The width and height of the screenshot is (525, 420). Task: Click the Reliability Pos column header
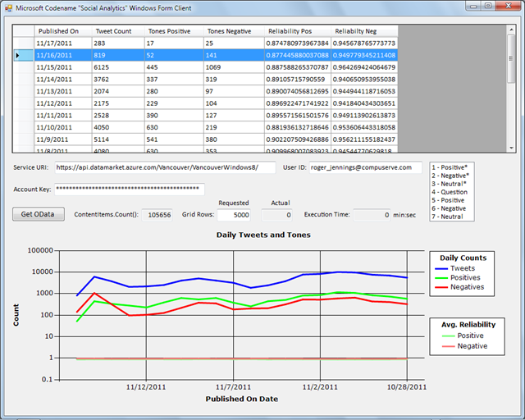click(x=296, y=30)
